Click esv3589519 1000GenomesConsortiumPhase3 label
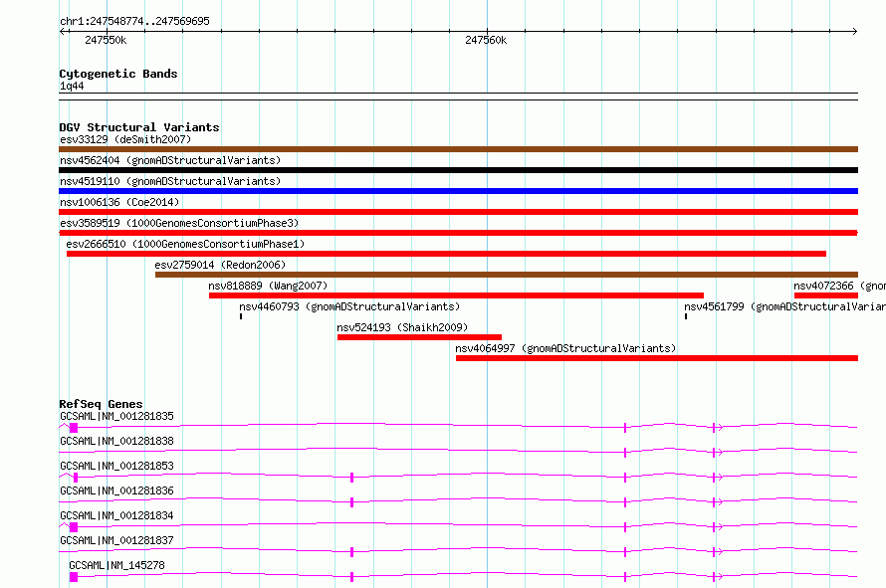This screenshot has height=588, width=886. pos(179,223)
